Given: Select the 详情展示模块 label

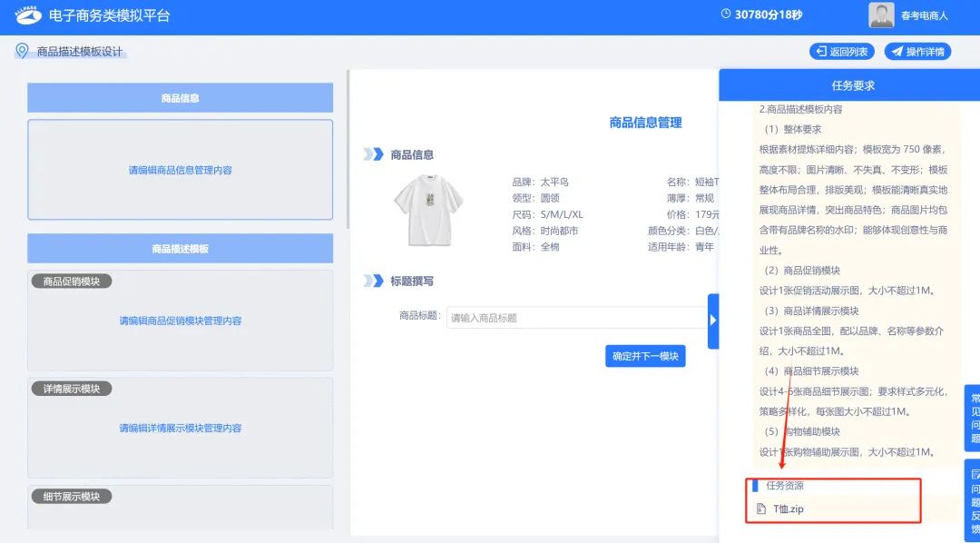Looking at the screenshot, I should tap(72, 389).
